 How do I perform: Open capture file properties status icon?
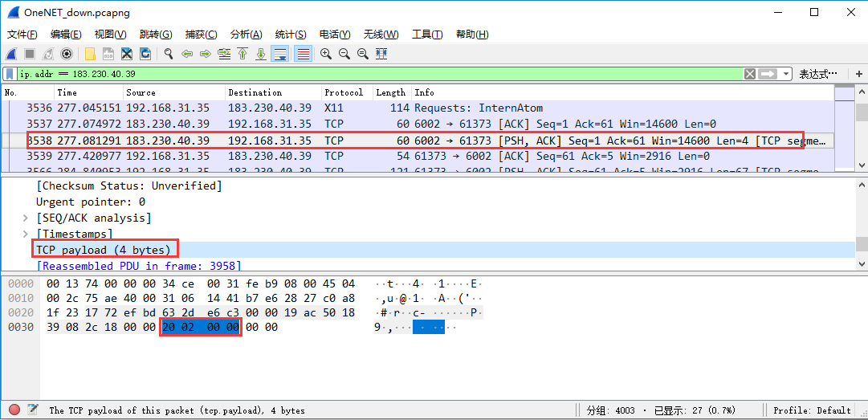coord(33,410)
